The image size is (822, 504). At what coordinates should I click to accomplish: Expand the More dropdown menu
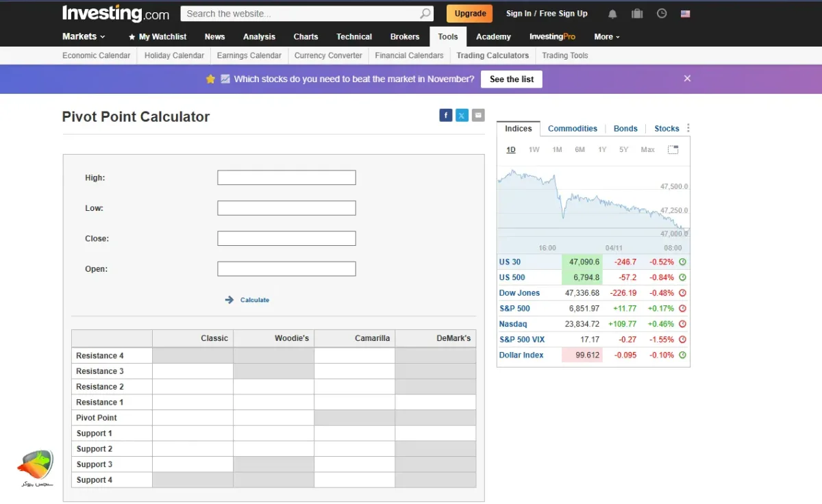click(x=607, y=37)
